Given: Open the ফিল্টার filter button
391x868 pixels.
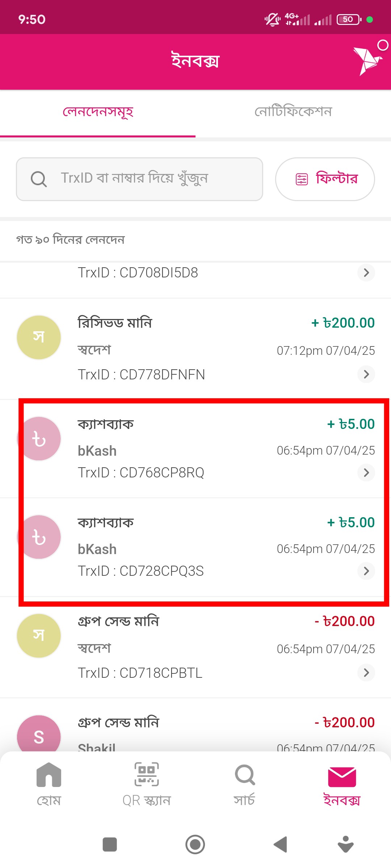Looking at the screenshot, I should click(x=325, y=179).
